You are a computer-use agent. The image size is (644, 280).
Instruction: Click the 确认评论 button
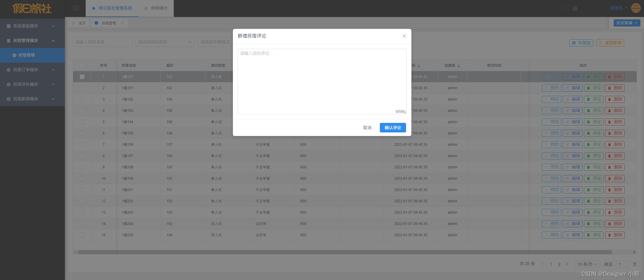coord(393,128)
